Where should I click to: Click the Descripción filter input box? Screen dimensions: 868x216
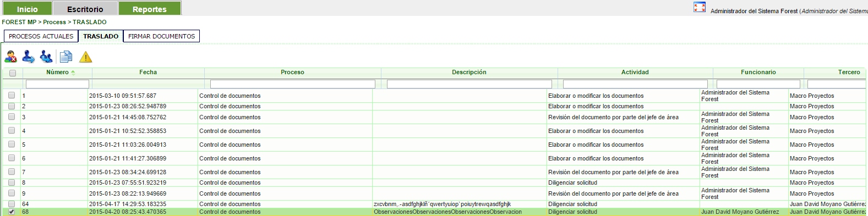[x=470, y=84]
